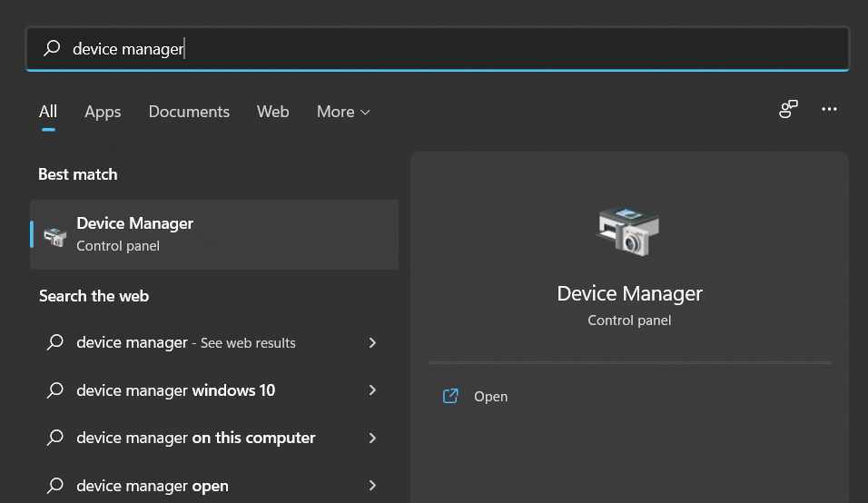Expand arrow for 'device manager windows 10' suggestion
The width and height of the screenshot is (868, 503).
pos(372,390)
